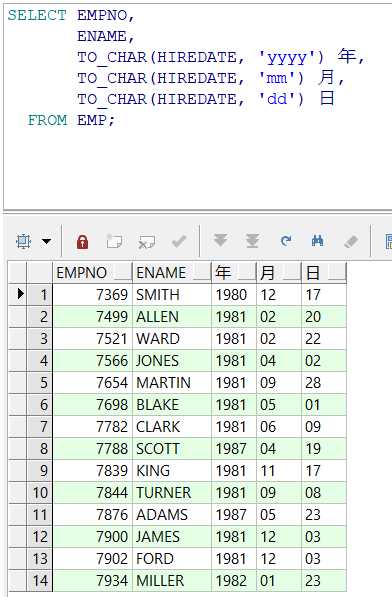The height and width of the screenshot is (597, 392).
Task: Click the red lock edit-data icon
Action: coord(82,241)
